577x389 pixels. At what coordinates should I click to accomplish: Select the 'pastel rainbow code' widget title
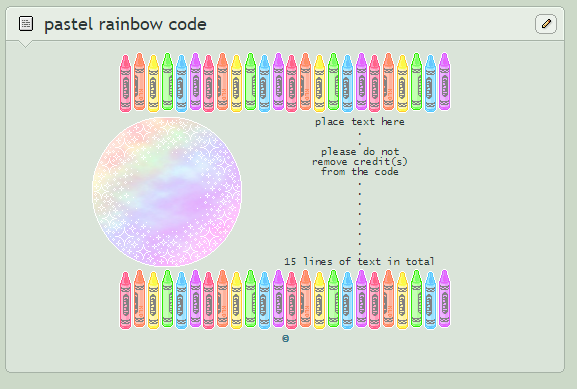pyautogui.click(x=125, y=24)
